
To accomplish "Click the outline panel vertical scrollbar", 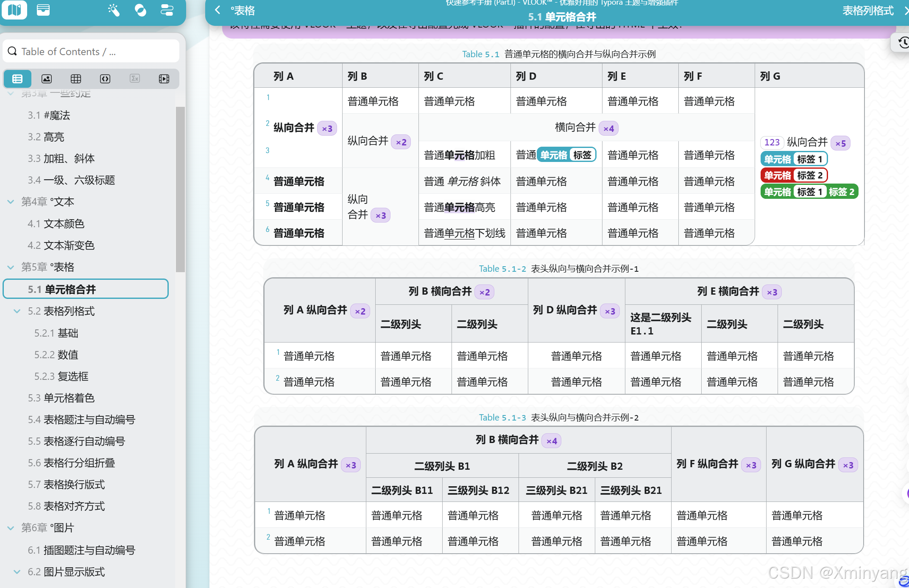I will click(x=180, y=189).
